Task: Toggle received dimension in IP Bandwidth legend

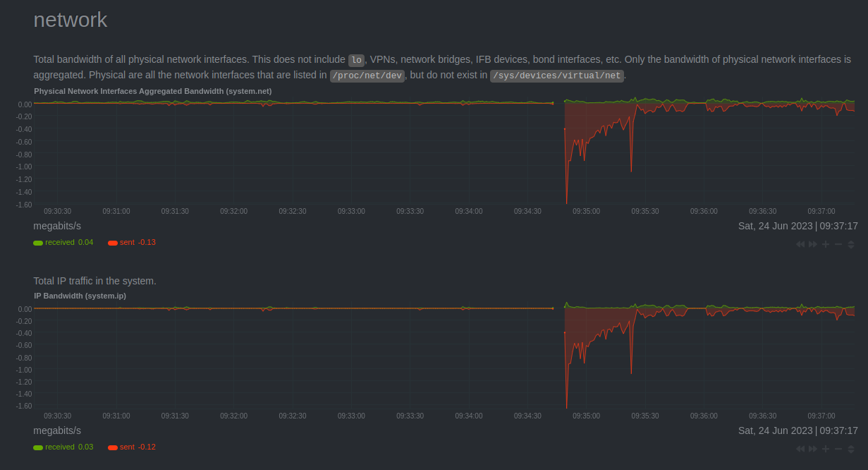Action: point(59,447)
